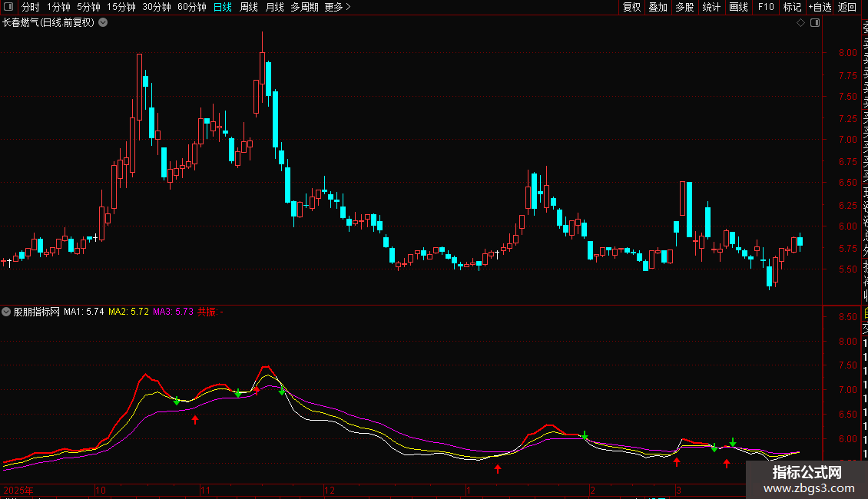Screen dimensions: 868x499
Task: Click the 5.75 price axis label
Action: point(847,249)
